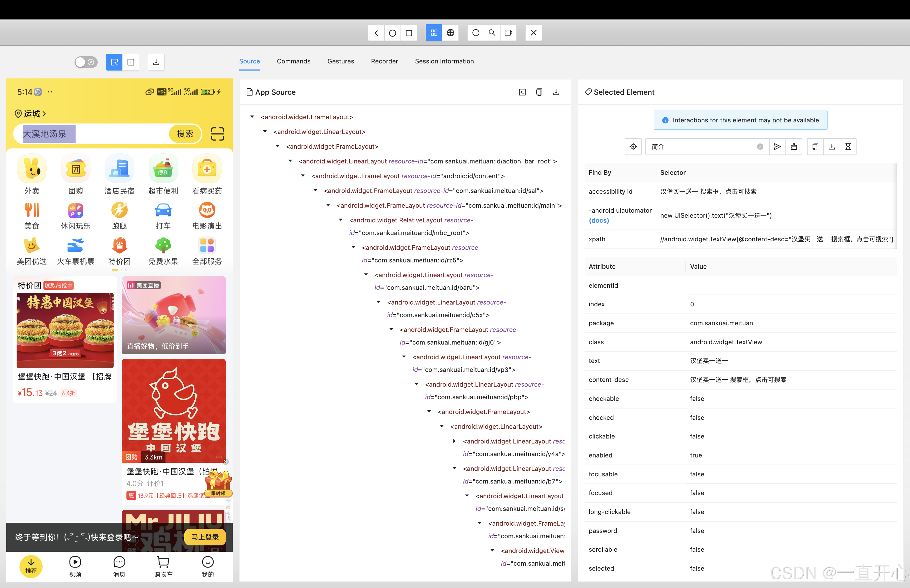Click the send keys text input field
The width and height of the screenshot is (910, 588).
[703, 147]
